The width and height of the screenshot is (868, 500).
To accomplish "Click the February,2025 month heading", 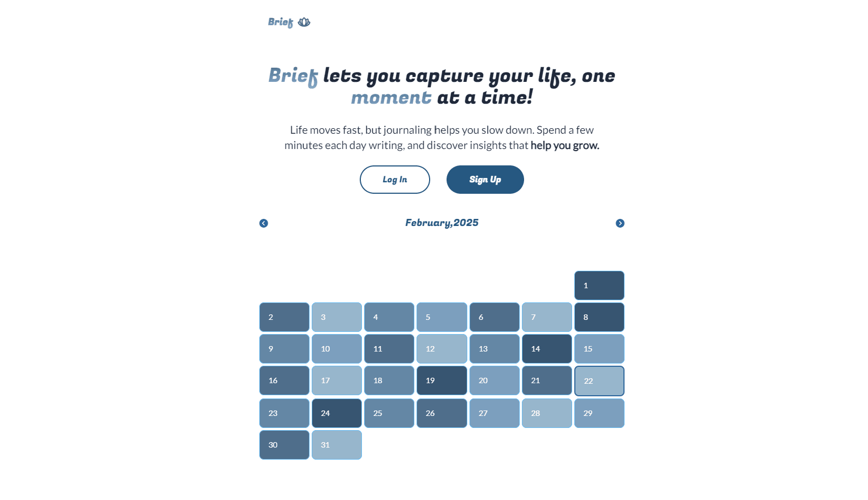I will [442, 223].
